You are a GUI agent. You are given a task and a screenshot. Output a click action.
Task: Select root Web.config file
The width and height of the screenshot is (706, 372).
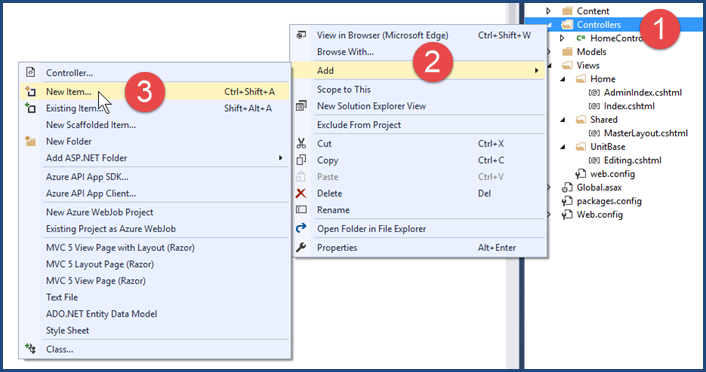point(600,215)
